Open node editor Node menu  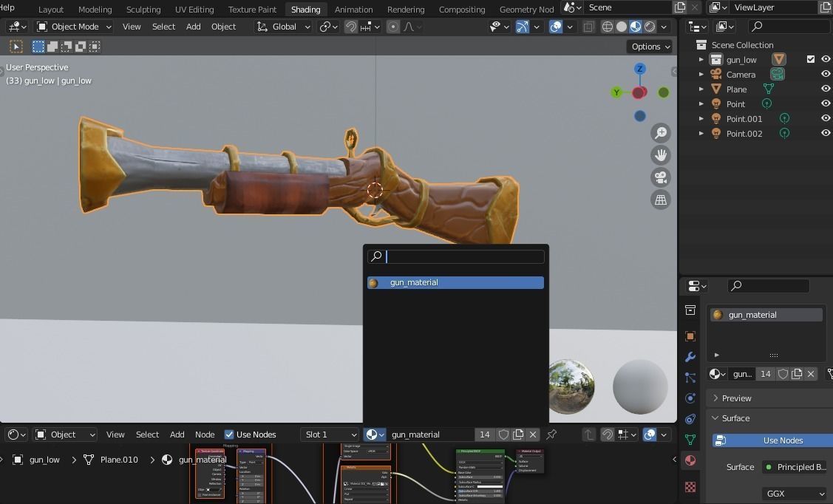coord(205,435)
